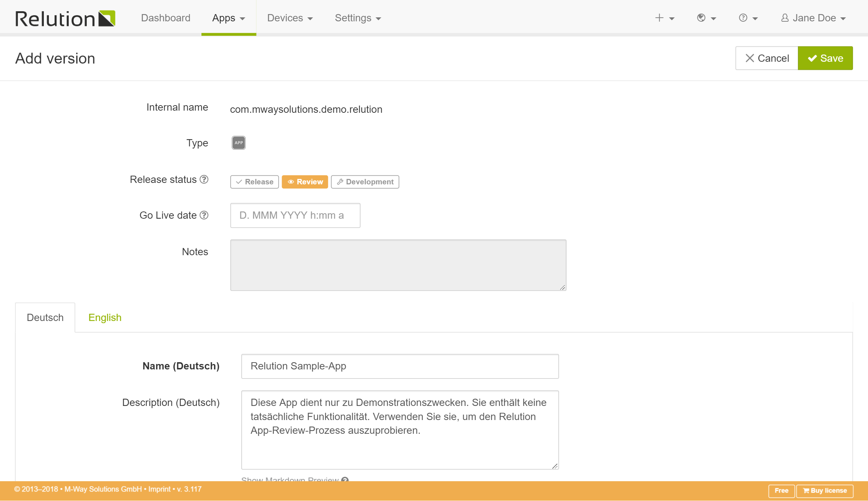This screenshot has width=868, height=501.
Task: Set release status to Review
Action: (x=305, y=182)
